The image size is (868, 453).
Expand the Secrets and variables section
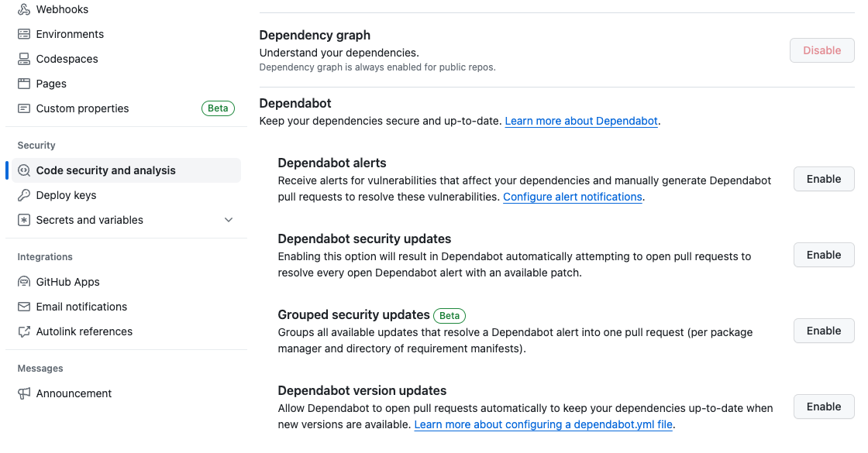(229, 219)
